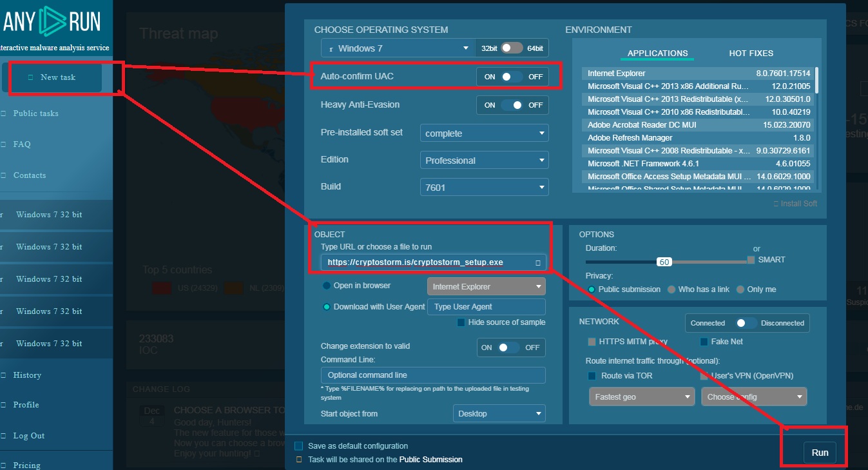Viewport: 868px width, 470px height.
Task: Select Only me privacy option
Action: (740, 289)
